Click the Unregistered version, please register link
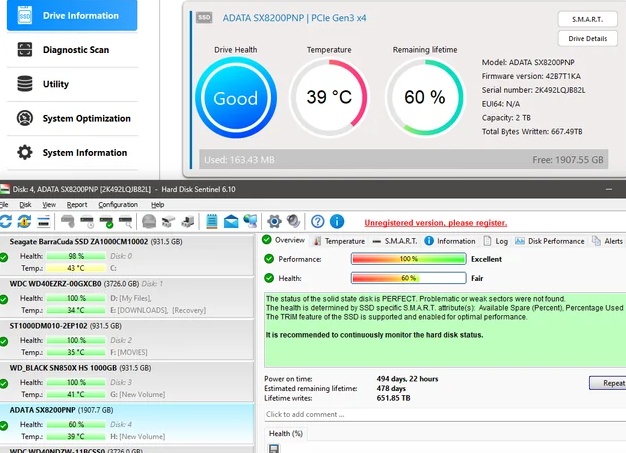626x453 pixels. tap(436, 223)
